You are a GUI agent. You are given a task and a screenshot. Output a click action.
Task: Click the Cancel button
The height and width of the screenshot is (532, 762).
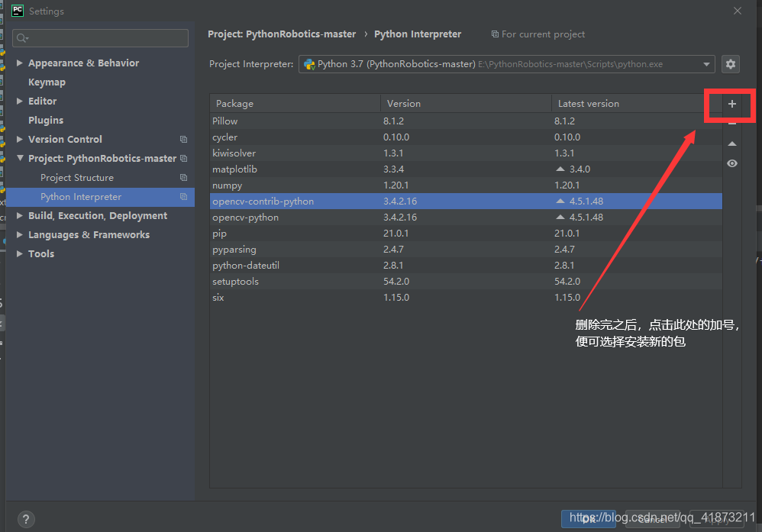tap(653, 519)
